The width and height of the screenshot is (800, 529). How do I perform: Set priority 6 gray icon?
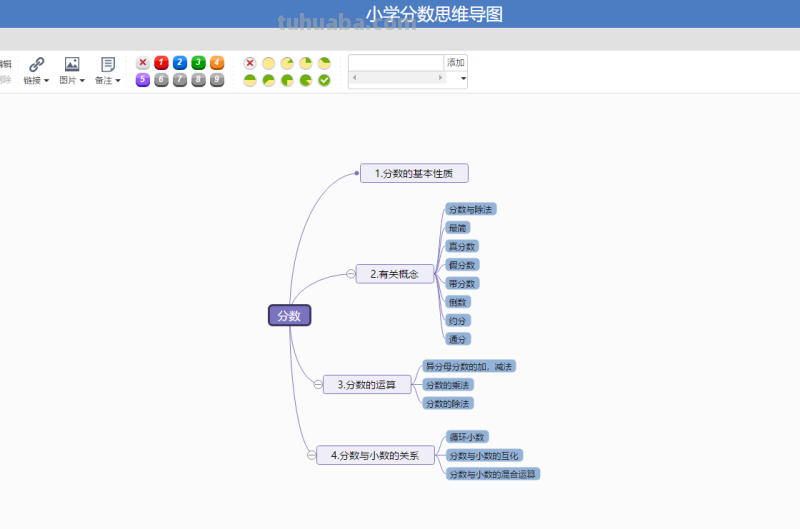pyautogui.click(x=161, y=80)
